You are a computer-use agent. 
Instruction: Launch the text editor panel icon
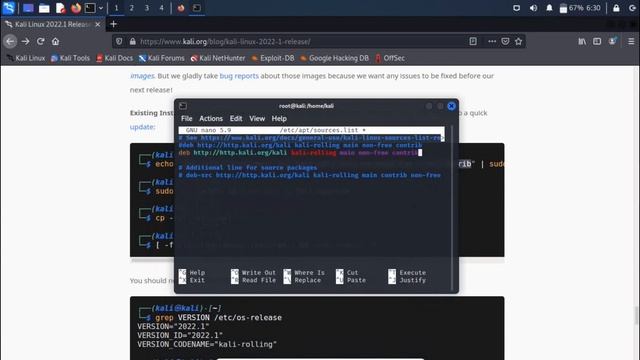(x=60, y=8)
